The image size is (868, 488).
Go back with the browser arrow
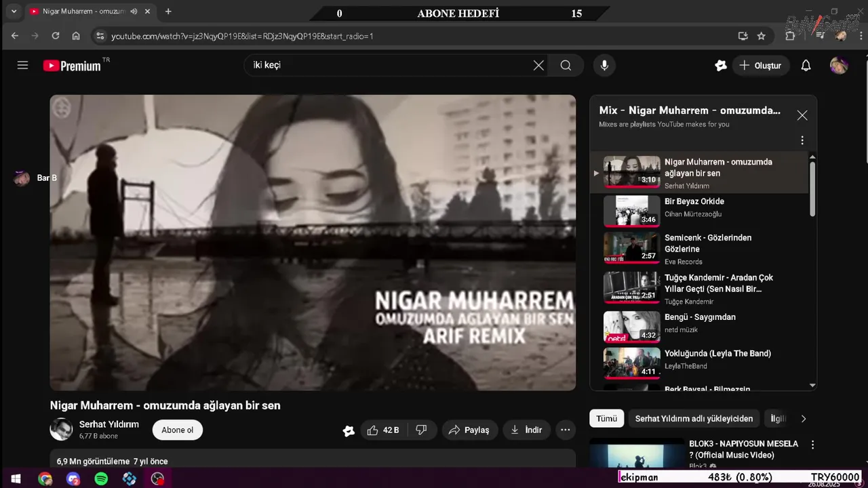[x=15, y=36]
